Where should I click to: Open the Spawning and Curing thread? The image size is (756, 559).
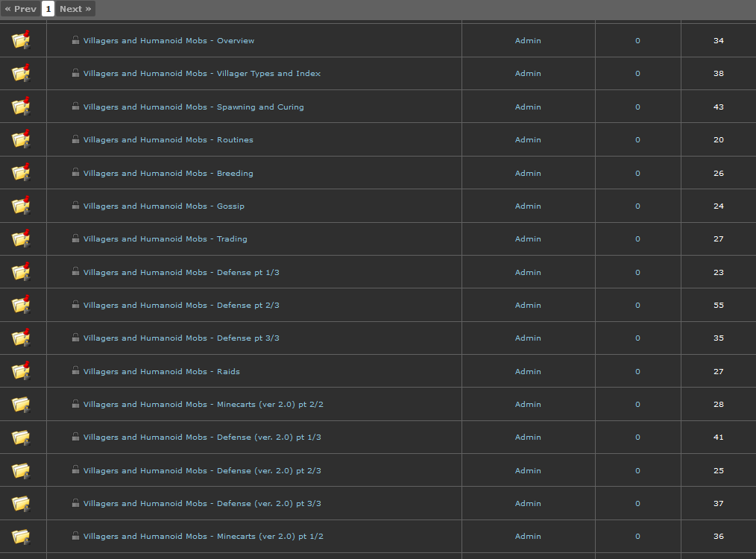point(193,107)
